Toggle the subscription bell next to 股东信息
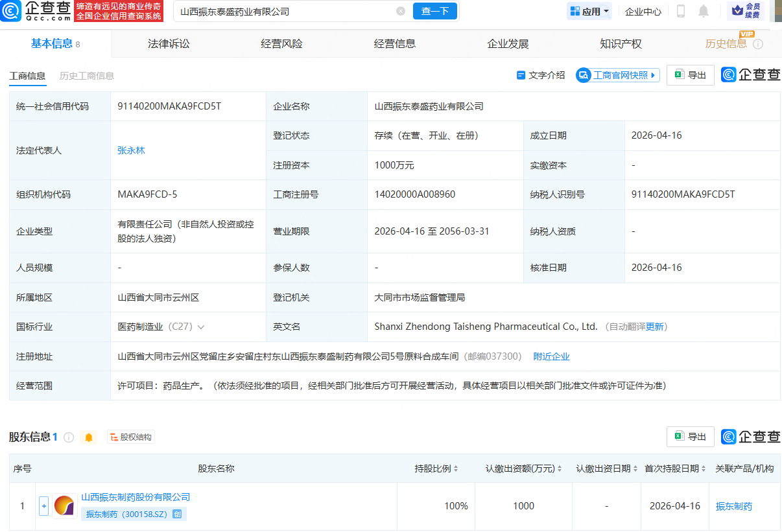 click(x=88, y=437)
